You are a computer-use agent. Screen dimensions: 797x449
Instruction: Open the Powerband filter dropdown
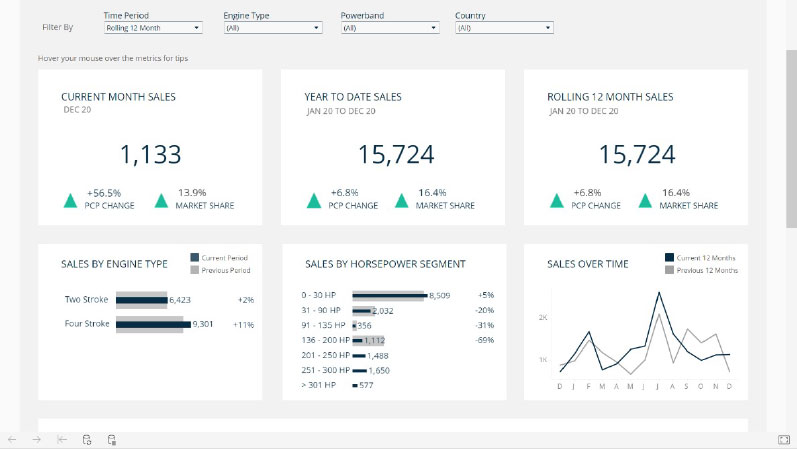pos(389,28)
